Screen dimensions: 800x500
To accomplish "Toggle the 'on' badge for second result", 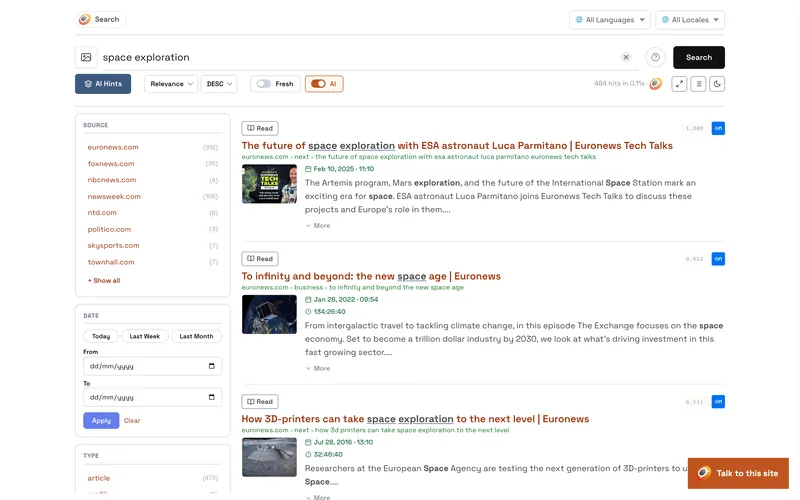I will 718,259.
